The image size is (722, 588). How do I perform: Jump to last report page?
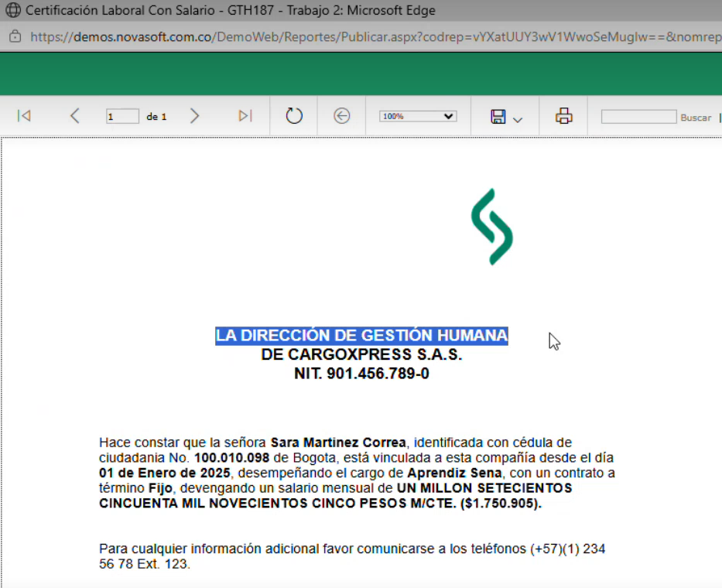[x=245, y=115]
